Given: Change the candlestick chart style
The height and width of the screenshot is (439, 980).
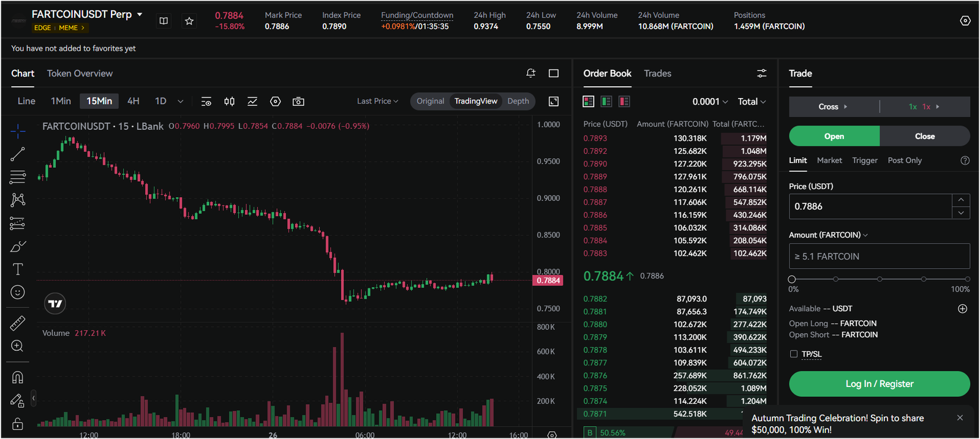Looking at the screenshot, I should point(229,102).
